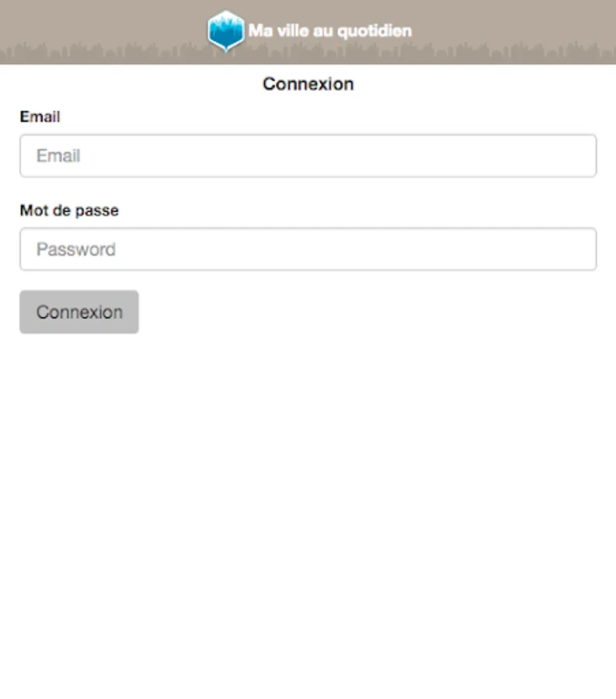The height and width of the screenshot is (699, 616).
Task: Click the Ma ville au quotidien title
Action: 330,31
